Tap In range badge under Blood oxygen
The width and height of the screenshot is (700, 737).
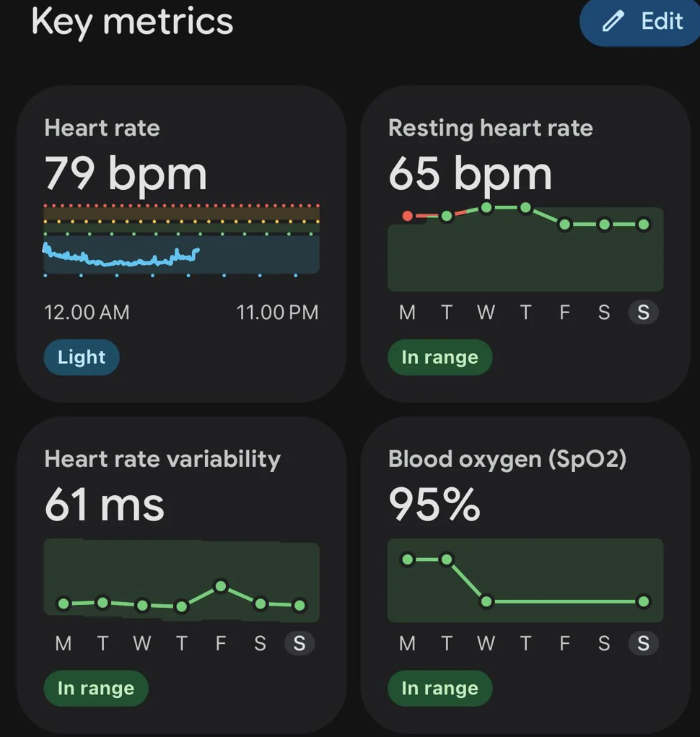click(439, 688)
